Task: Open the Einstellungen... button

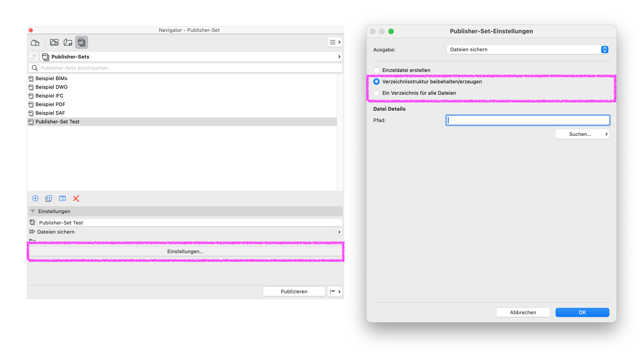Action: [185, 251]
